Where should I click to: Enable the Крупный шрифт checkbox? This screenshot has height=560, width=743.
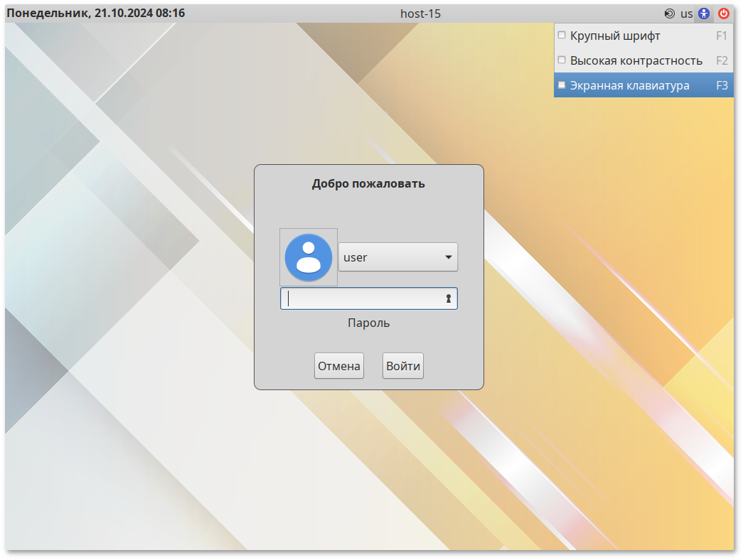pyautogui.click(x=562, y=35)
